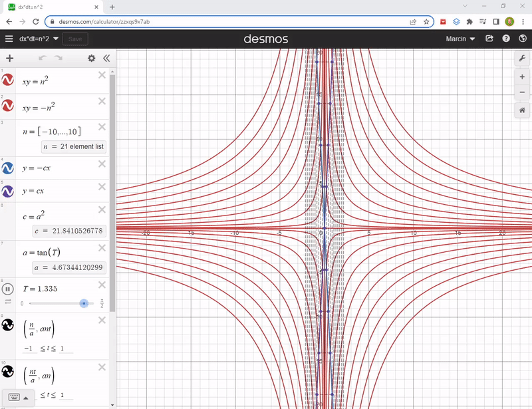Bookmark this page with the star

click(426, 22)
